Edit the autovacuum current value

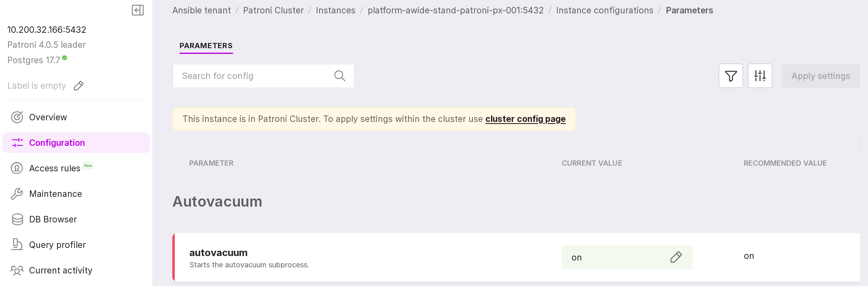(x=676, y=257)
